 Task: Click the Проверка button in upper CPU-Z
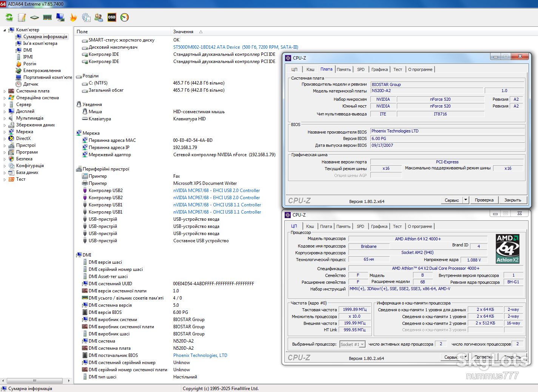484,200
